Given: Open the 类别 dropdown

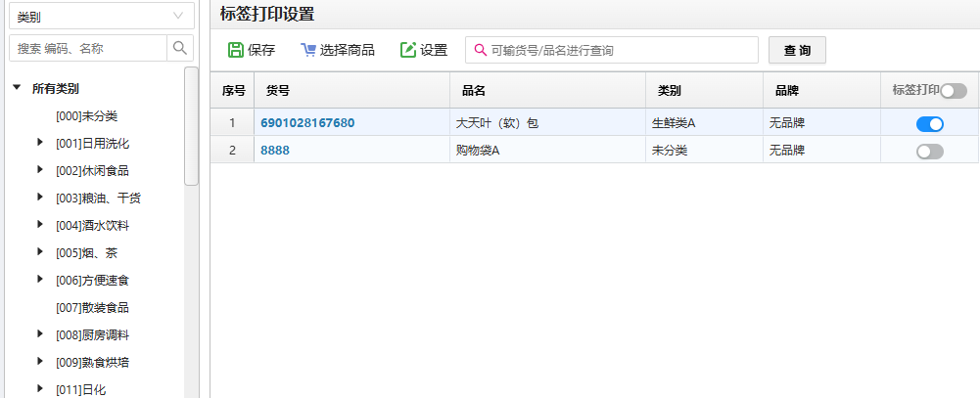Looking at the screenshot, I should point(102,17).
